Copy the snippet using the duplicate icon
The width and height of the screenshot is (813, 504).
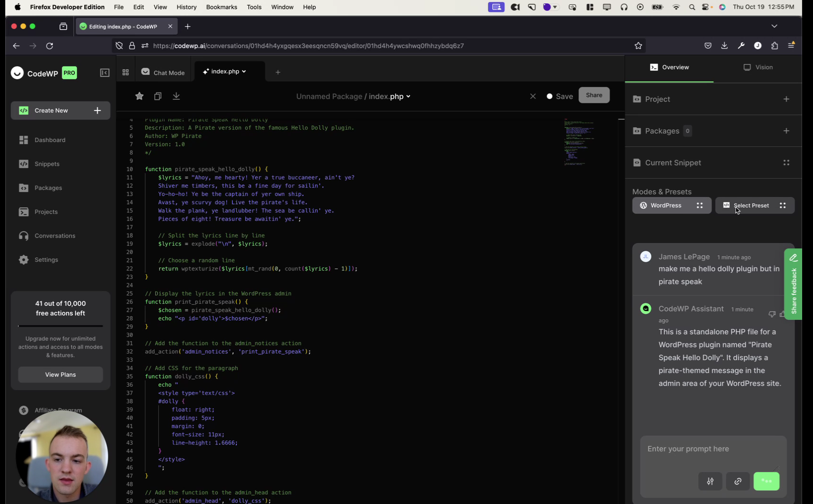pyautogui.click(x=158, y=96)
